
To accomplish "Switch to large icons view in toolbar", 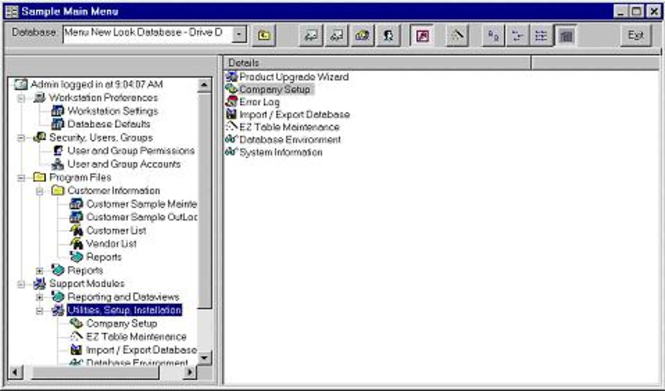I will [x=494, y=35].
